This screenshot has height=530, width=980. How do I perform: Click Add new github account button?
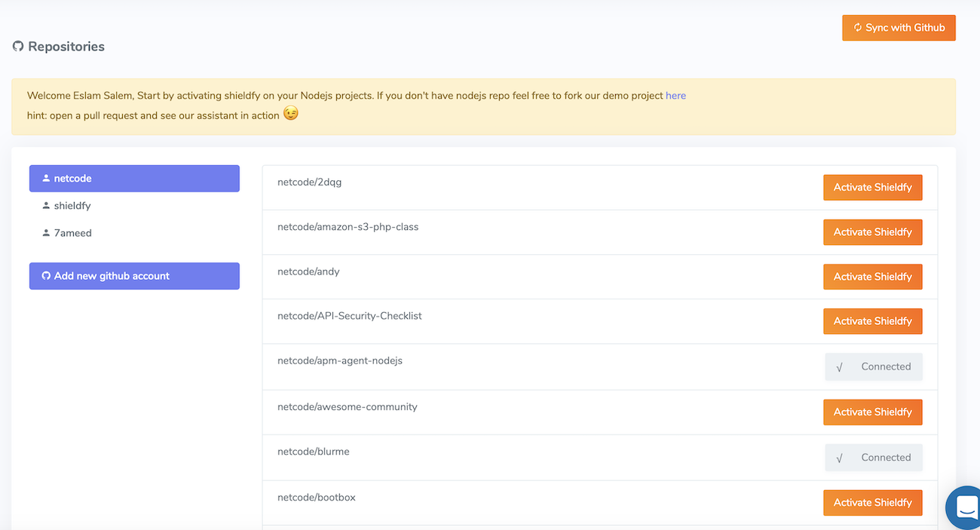(x=134, y=276)
